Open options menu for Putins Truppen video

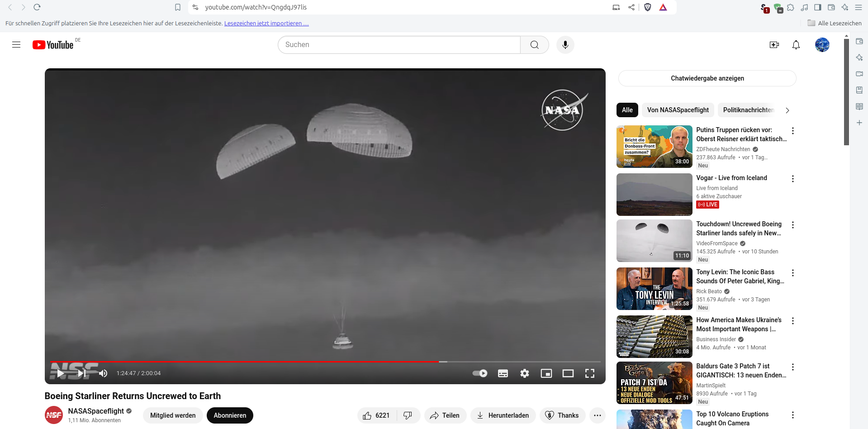pyautogui.click(x=792, y=131)
